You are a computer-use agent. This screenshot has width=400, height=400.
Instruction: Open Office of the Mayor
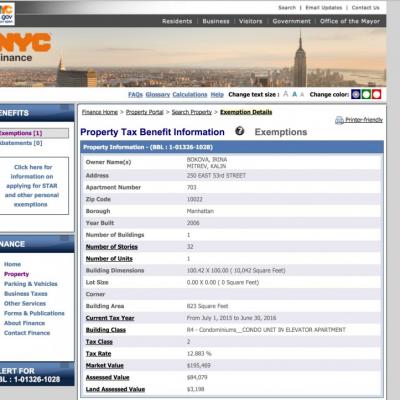click(350, 21)
